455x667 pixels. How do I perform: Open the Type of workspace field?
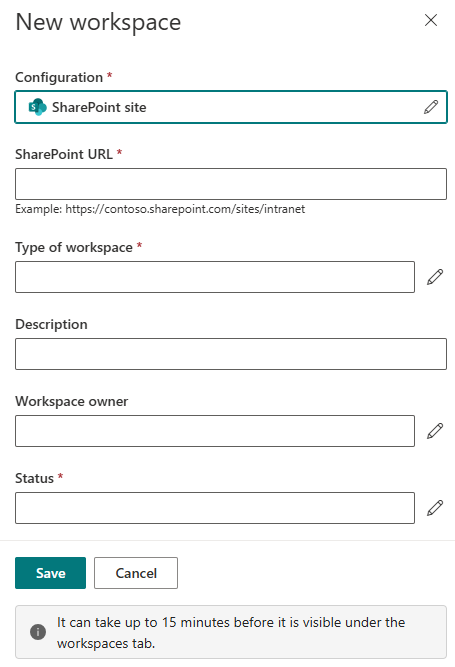[x=215, y=277]
